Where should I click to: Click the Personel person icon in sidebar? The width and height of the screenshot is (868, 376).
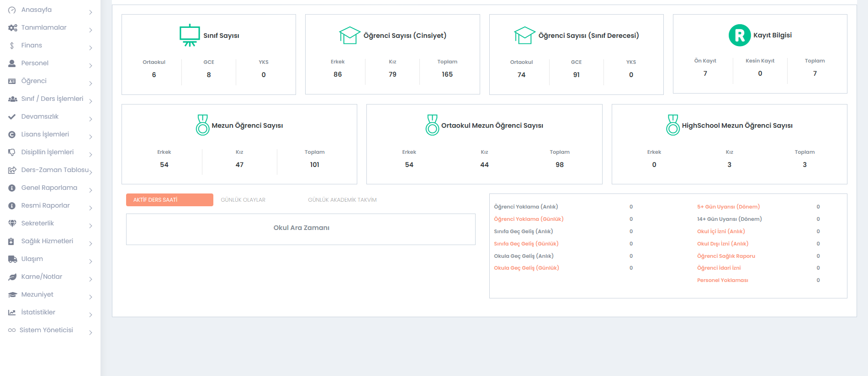point(12,63)
